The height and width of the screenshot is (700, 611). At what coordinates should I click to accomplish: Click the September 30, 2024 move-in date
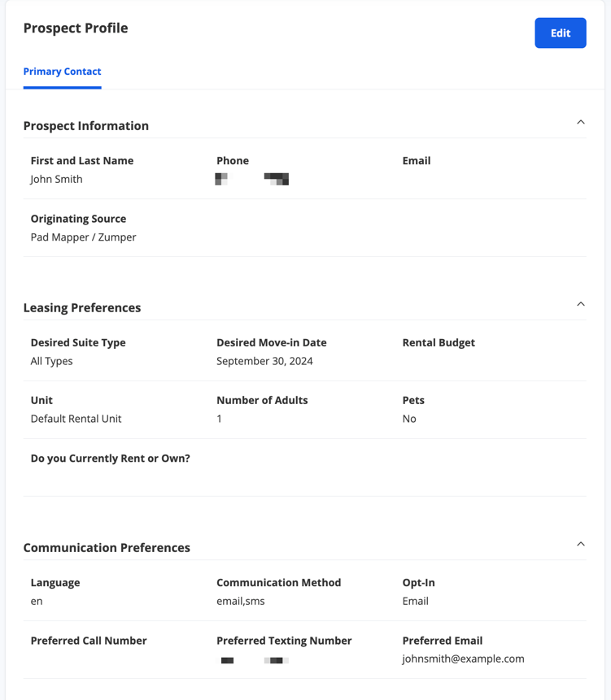264,361
